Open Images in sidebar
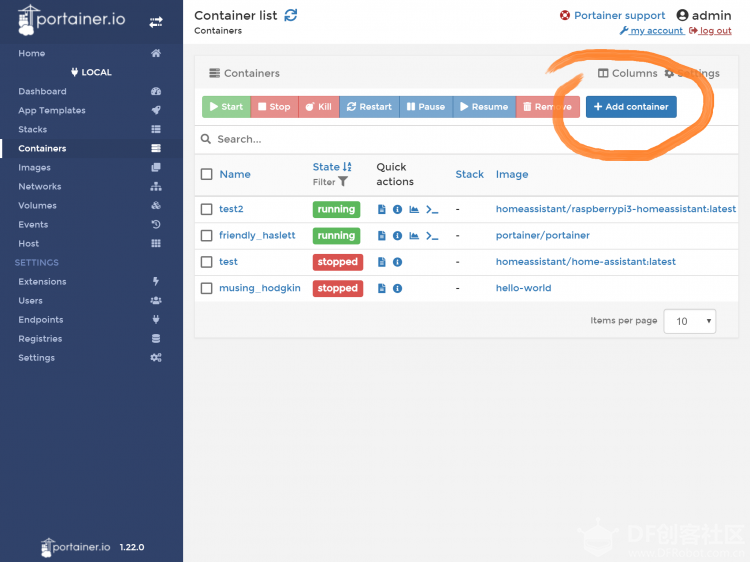The image size is (750, 562). click(x=91, y=167)
